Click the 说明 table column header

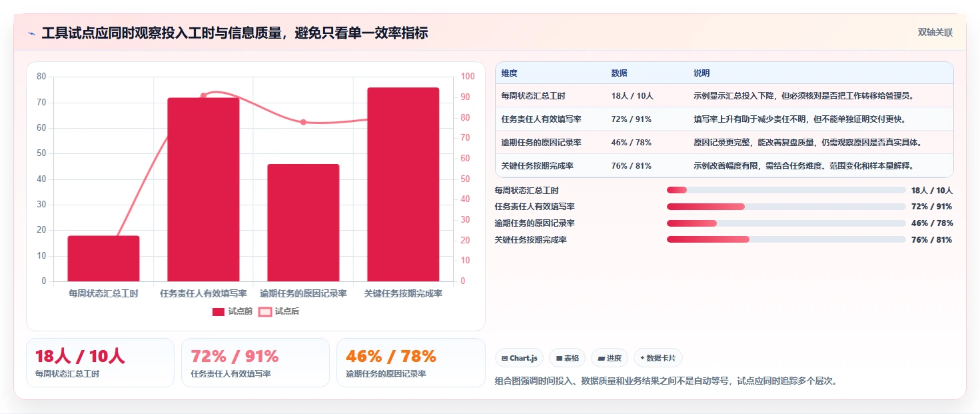(702, 73)
